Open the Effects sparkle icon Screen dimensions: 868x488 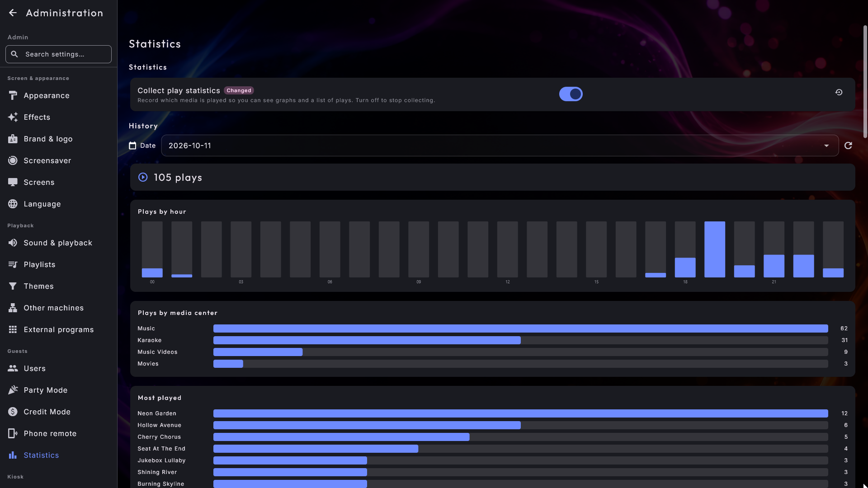click(13, 117)
